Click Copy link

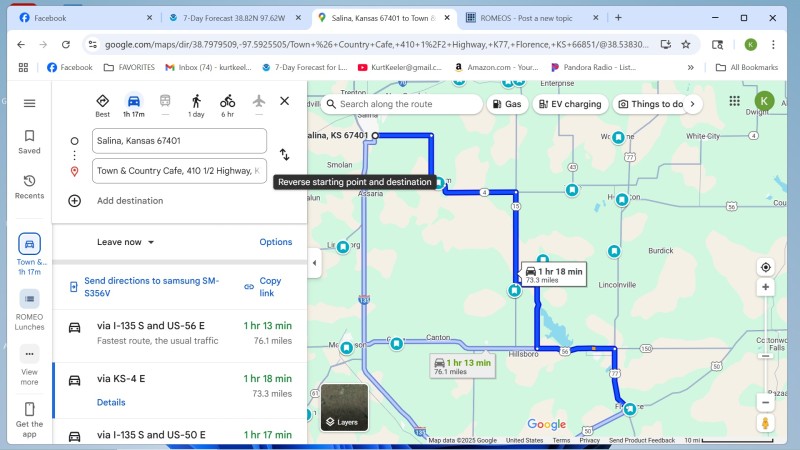pyautogui.click(x=263, y=287)
